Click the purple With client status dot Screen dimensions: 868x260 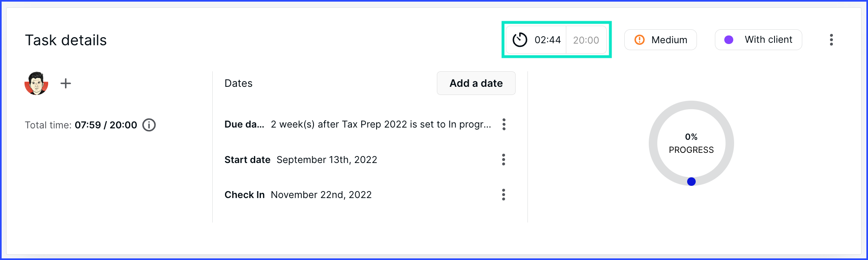click(x=729, y=40)
